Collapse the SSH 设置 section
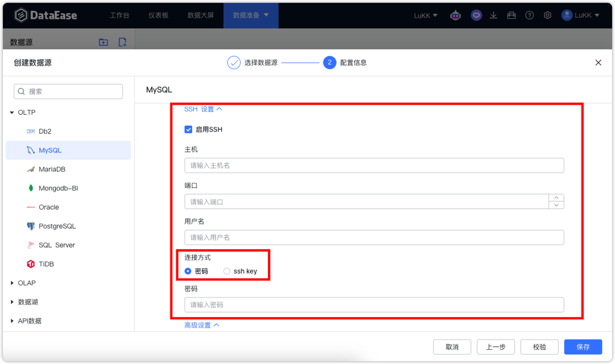Image resolution: width=615 pixels, height=364 pixels. pos(203,109)
